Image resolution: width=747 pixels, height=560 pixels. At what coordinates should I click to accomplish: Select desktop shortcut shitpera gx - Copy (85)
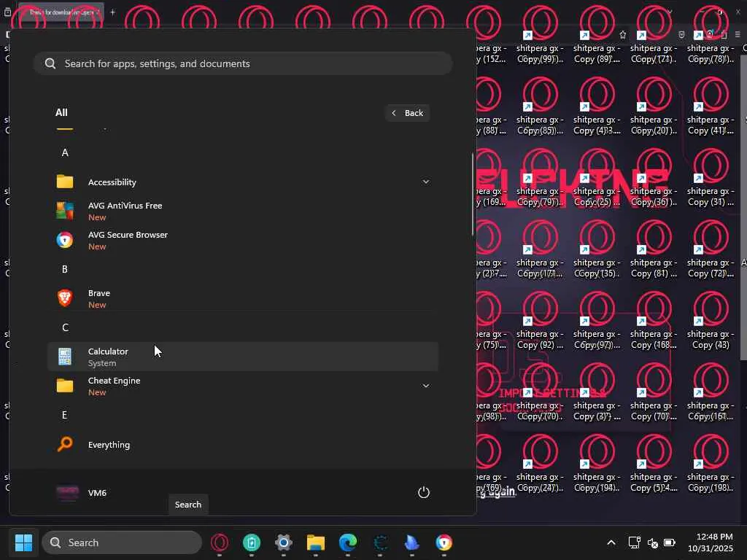pos(540,107)
